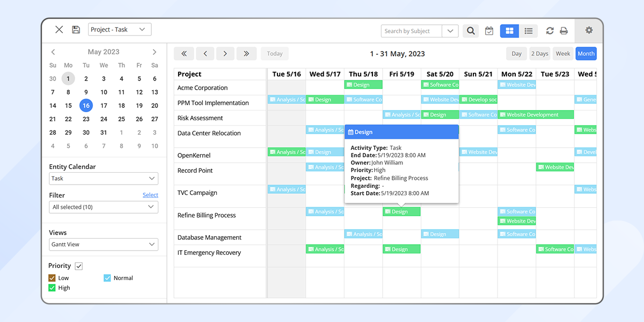Open Design task in IT Emergency Recovery row
Image resolution: width=644 pixels, height=322 pixels.
coord(401,250)
